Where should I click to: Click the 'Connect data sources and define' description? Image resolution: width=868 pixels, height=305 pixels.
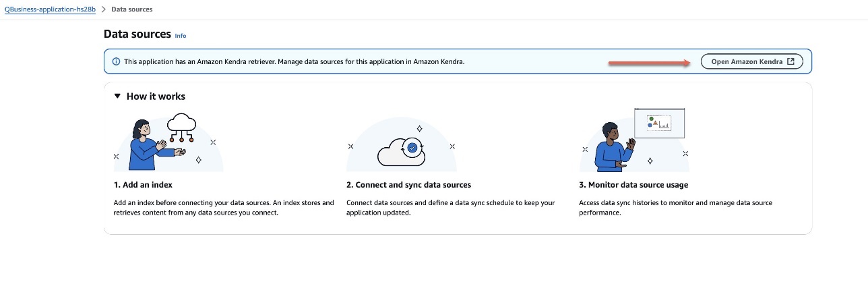(x=451, y=207)
